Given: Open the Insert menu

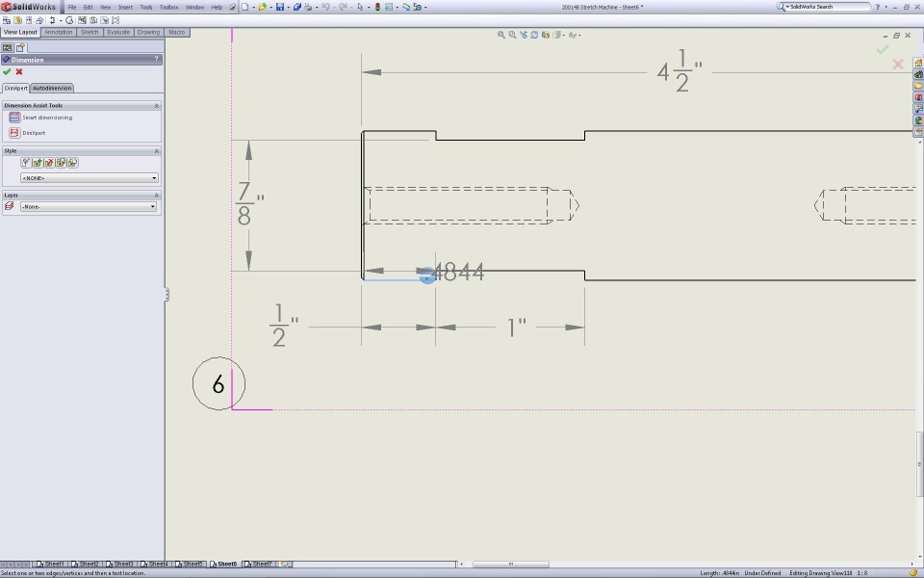Looking at the screenshot, I should point(125,7).
